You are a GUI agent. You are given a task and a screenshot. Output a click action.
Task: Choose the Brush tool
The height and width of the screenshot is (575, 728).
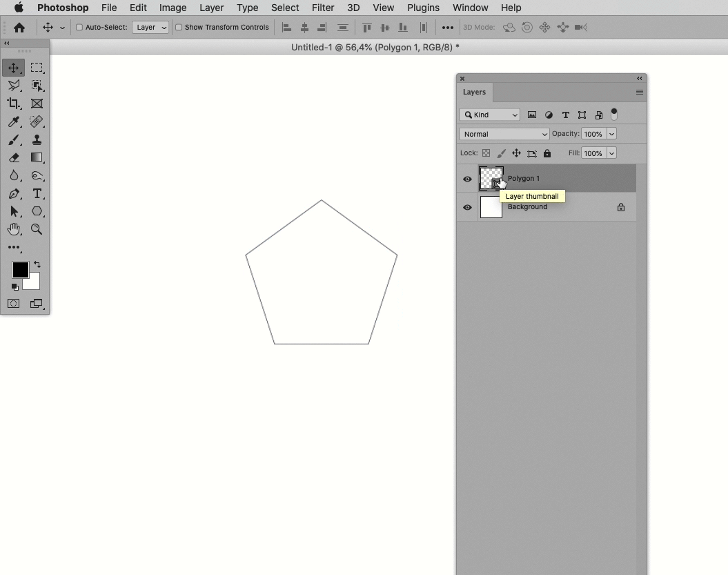14,140
